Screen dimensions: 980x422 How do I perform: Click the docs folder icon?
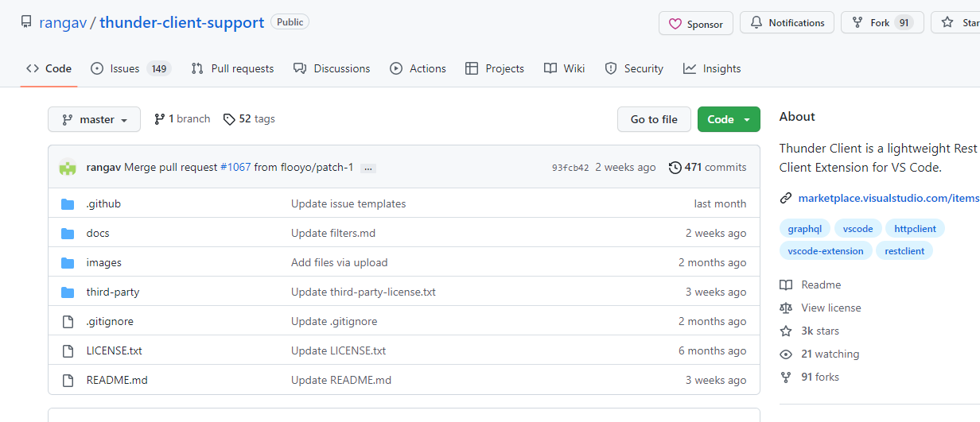click(68, 234)
